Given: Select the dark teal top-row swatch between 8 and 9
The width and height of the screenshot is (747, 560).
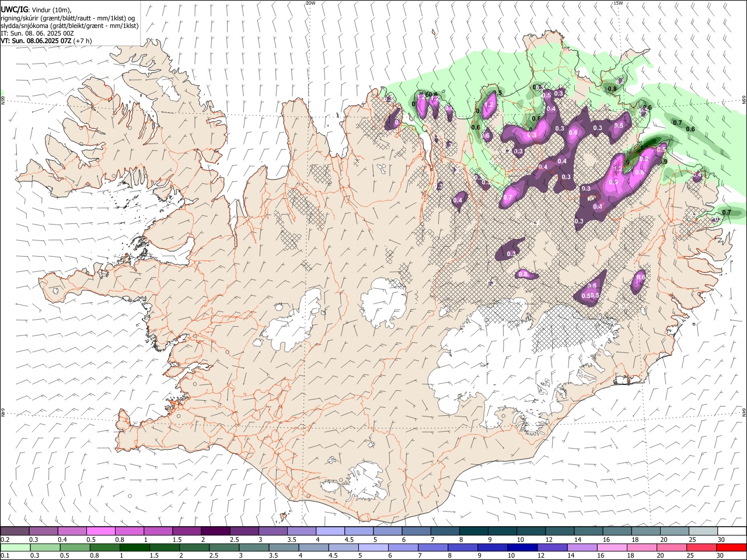Looking at the screenshot, I should [473, 531].
